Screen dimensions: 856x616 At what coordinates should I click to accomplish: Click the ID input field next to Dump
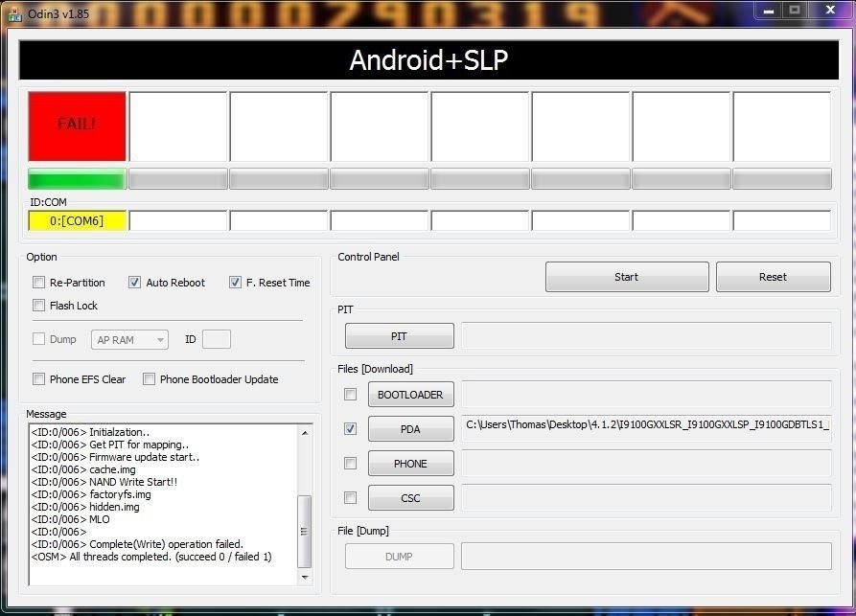[217, 339]
